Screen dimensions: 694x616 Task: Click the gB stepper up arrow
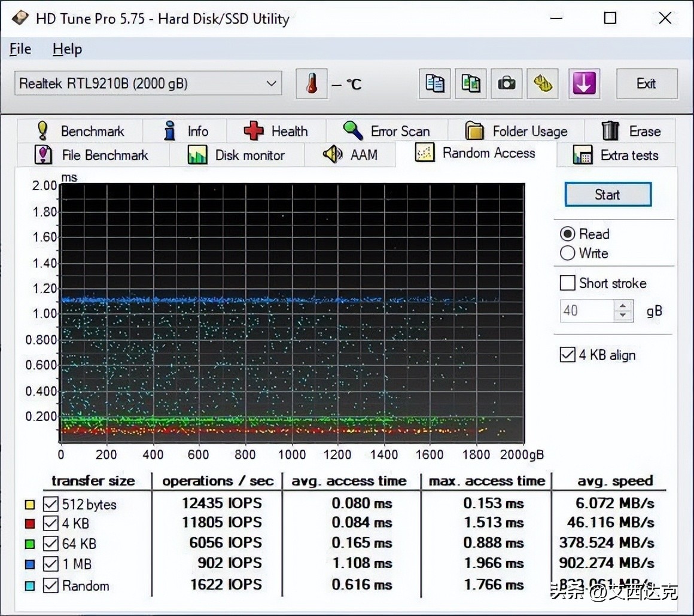click(x=623, y=305)
